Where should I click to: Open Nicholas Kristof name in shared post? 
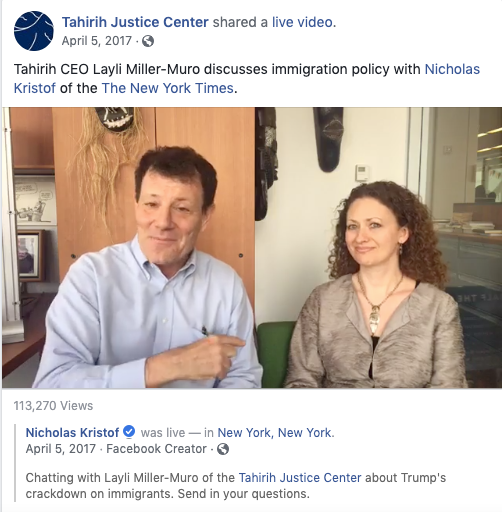[72, 433]
